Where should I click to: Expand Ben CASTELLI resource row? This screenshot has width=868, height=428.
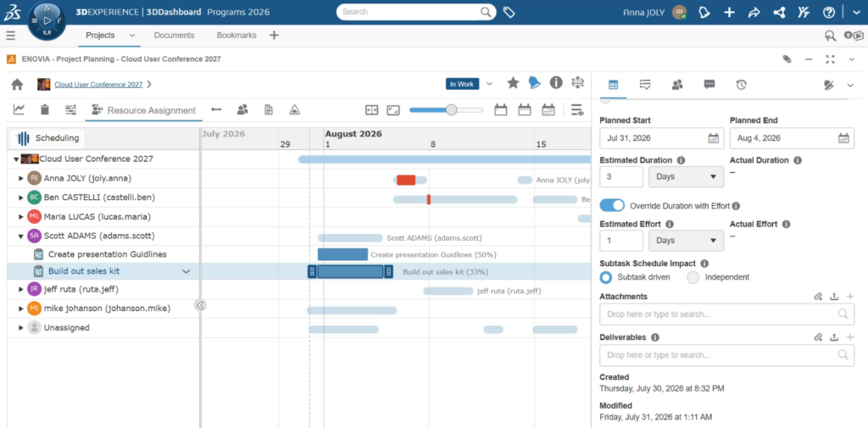pyautogui.click(x=21, y=197)
